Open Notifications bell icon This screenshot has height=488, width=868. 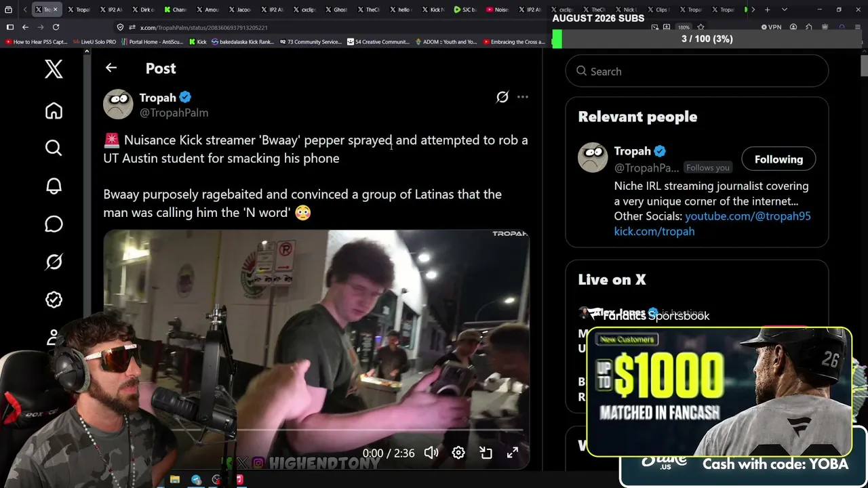[x=54, y=186]
